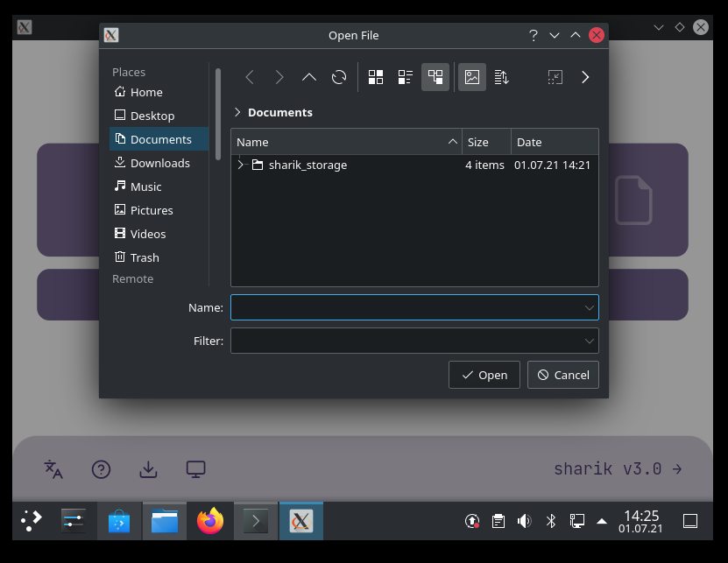Open Videos in Places
This screenshot has height=563, width=728.
pyautogui.click(x=159, y=234)
